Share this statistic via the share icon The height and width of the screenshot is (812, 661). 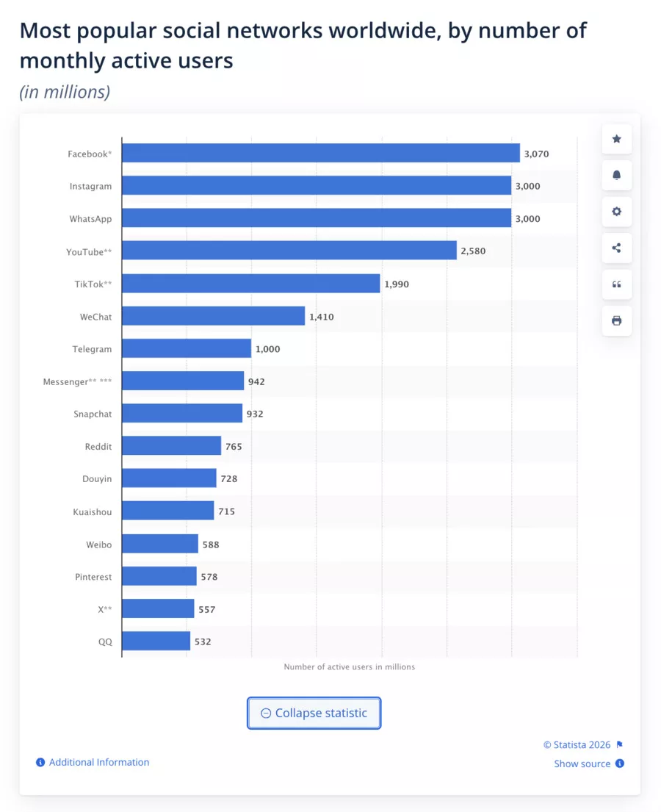(x=616, y=248)
